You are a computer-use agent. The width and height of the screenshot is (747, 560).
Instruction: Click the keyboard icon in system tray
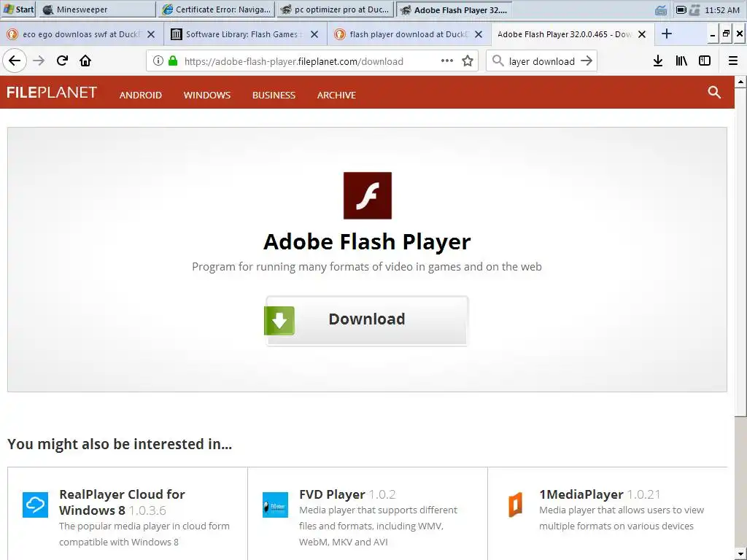(x=661, y=10)
